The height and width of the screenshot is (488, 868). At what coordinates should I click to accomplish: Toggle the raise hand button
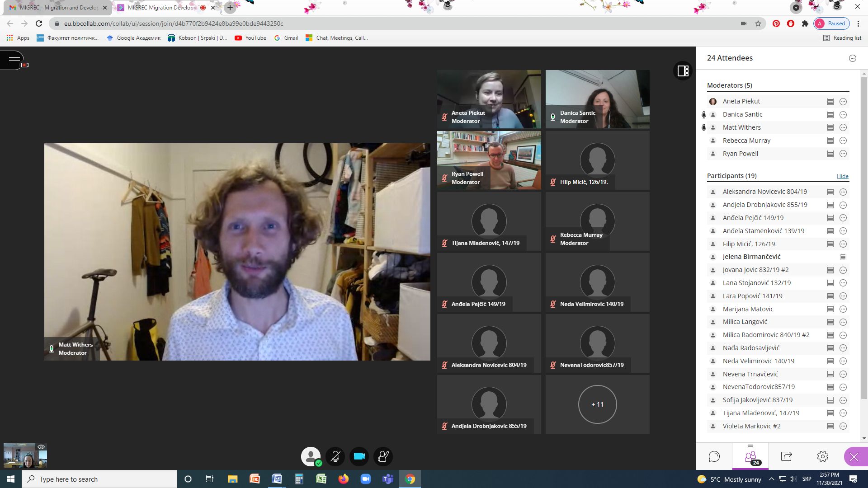tap(383, 456)
